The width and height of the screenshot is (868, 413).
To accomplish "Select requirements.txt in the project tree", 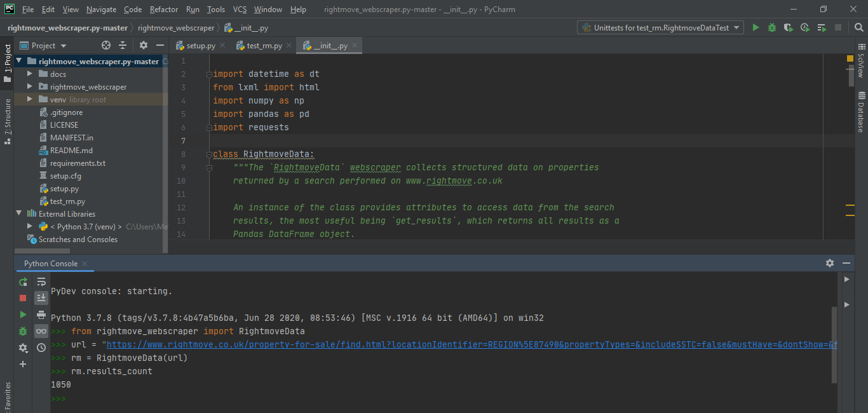I will [78, 163].
